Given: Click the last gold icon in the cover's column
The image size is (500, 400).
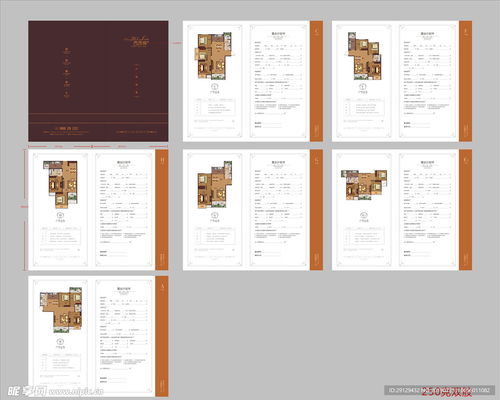Looking at the screenshot, I should pos(67,94).
